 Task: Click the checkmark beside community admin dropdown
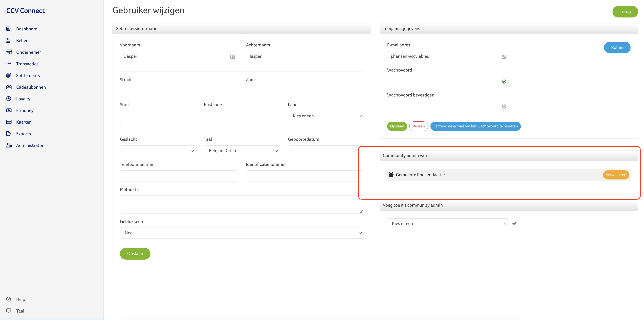514,223
